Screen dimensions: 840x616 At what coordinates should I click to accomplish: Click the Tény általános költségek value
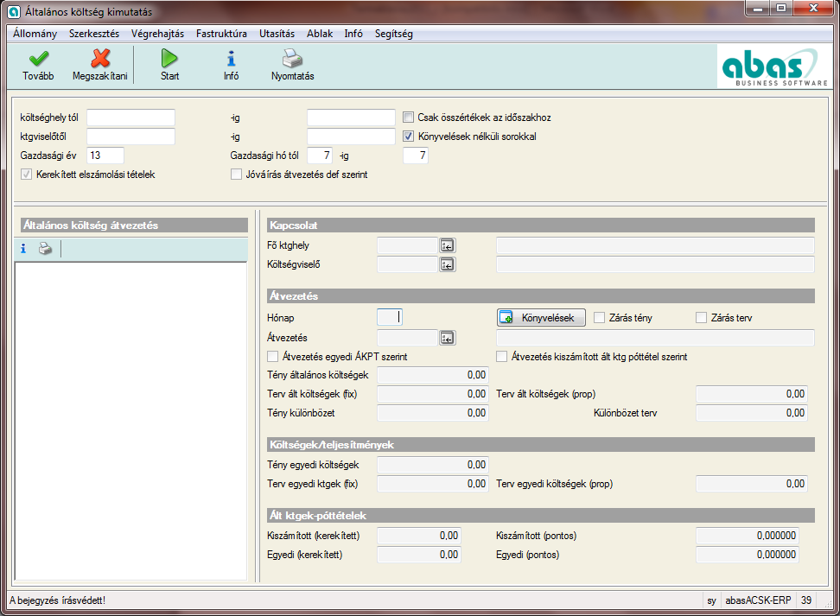tap(433, 375)
